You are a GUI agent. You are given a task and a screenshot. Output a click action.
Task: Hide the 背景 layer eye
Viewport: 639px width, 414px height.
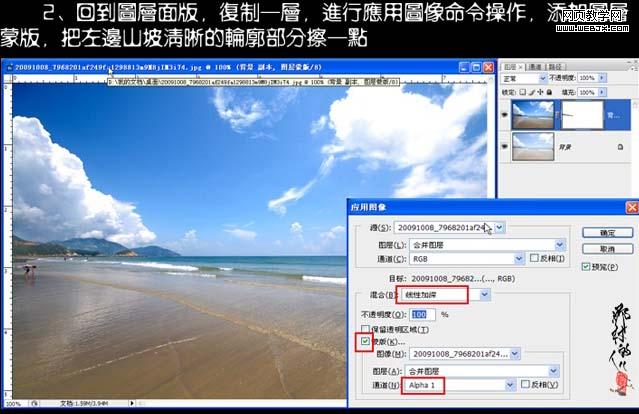(505, 146)
